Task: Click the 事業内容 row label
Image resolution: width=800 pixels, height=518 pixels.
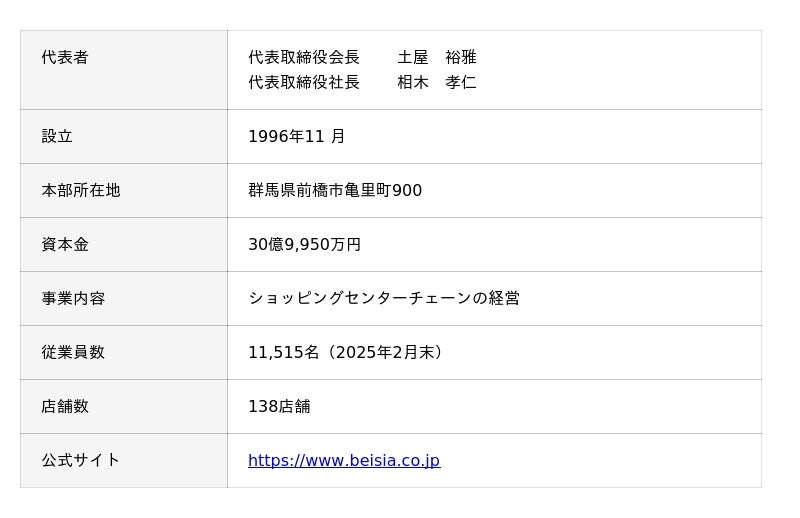Action: pyautogui.click(x=73, y=298)
